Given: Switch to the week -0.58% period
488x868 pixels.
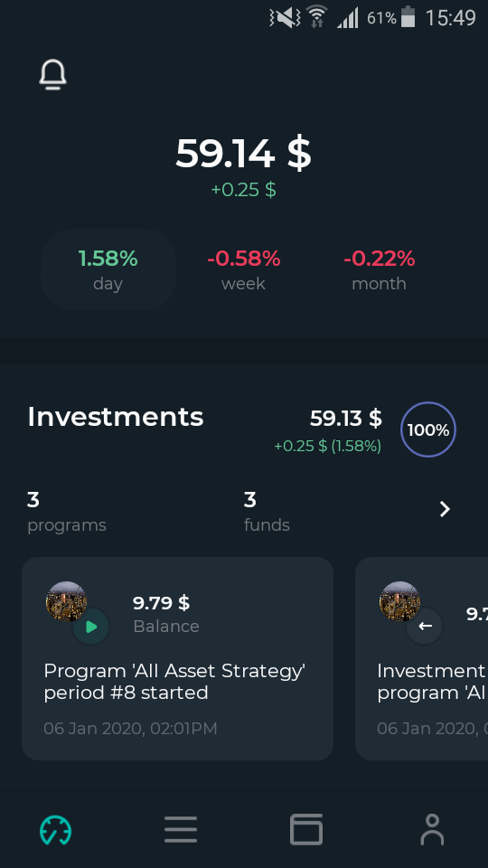Looking at the screenshot, I should pyautogui.click(x=243, y=269).
